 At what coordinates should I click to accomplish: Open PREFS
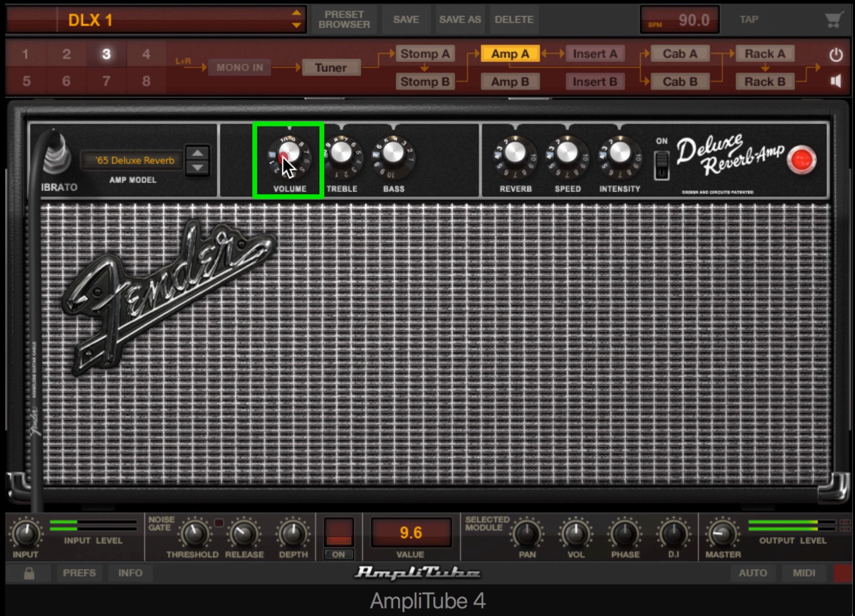79,573
